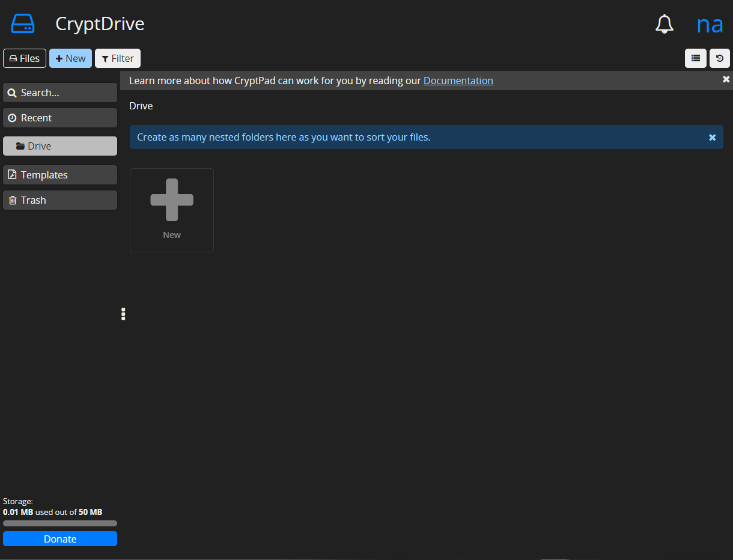Dismiss the nested folders tip message

pyautogui.click(x=713, y=138)
